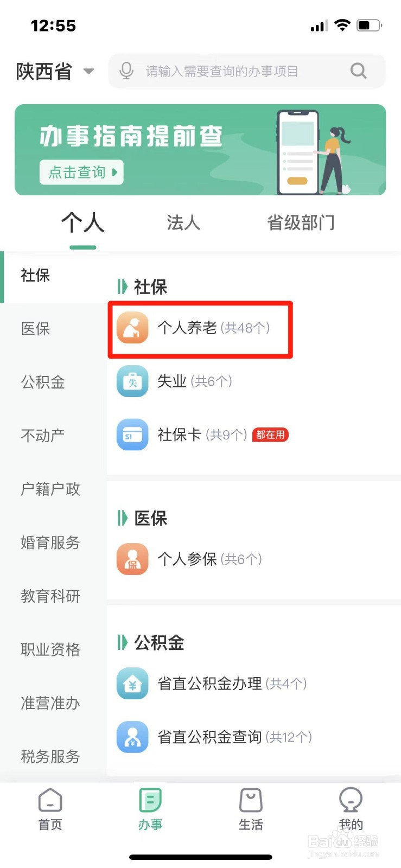This screenshot has width=401, height=868.
Task: Tap the 点击查询 banner button
Action: (x=81, y=173)
